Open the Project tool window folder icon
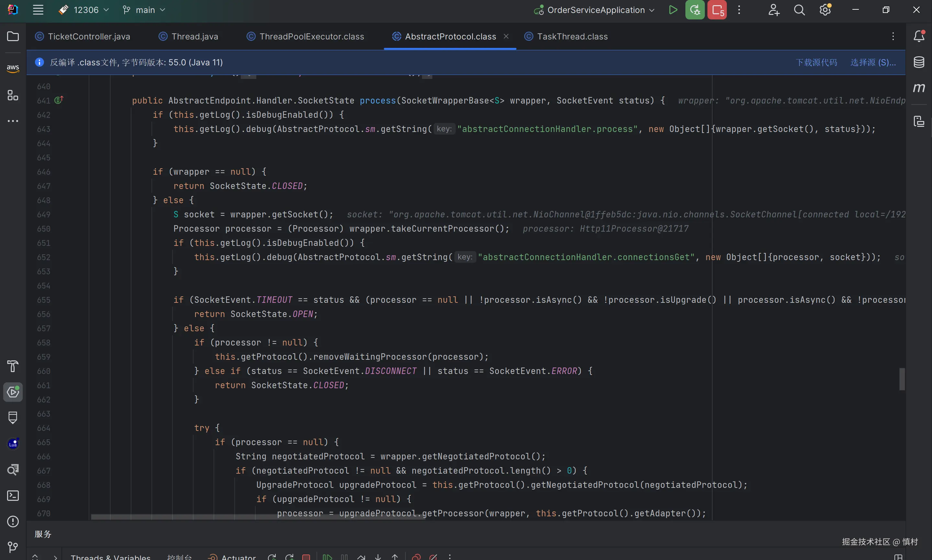Image resolution: width=932 pixels, height=560 pixels. (13, 36)
